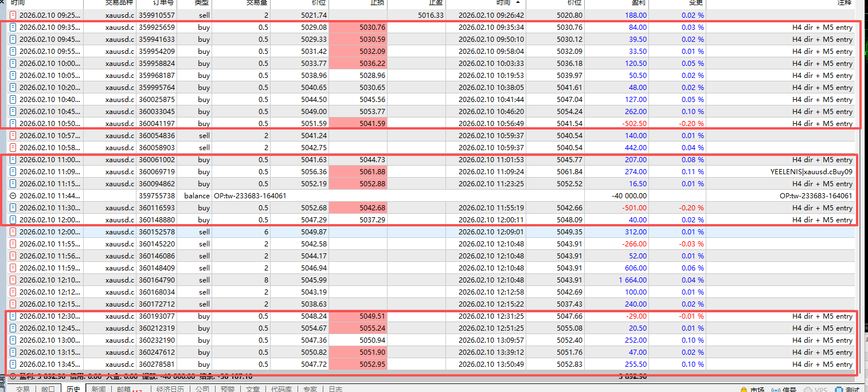
Task: Select the profit cell -266.00
Action: [634, 244]
